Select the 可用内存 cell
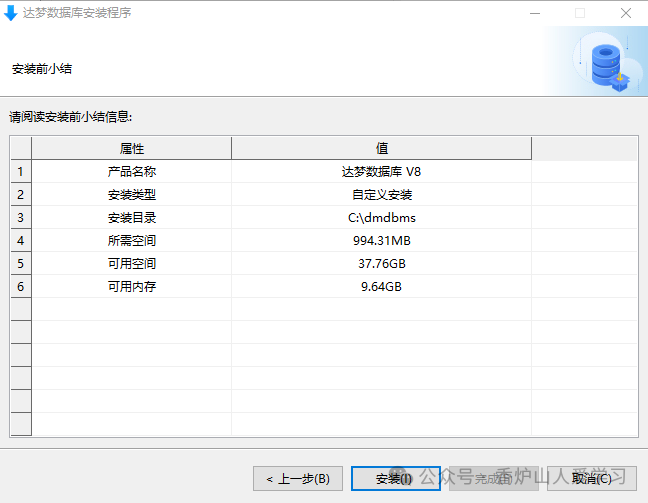 131,286
